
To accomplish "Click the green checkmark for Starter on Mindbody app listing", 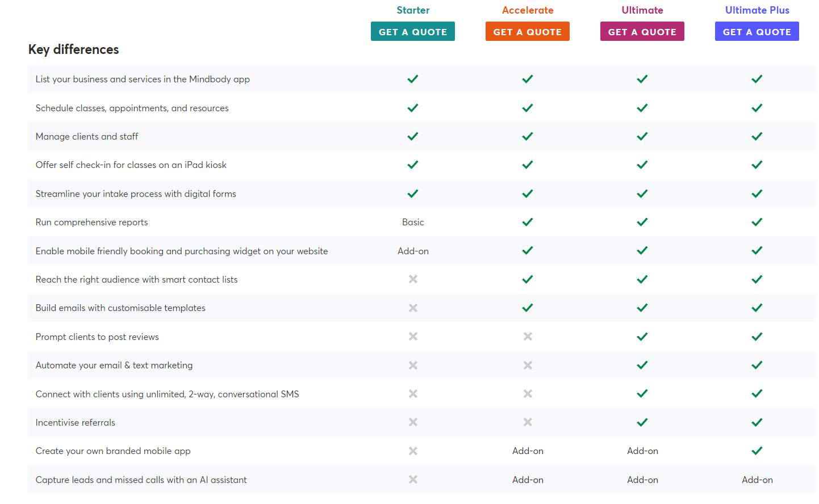I will tap(413, 79).
